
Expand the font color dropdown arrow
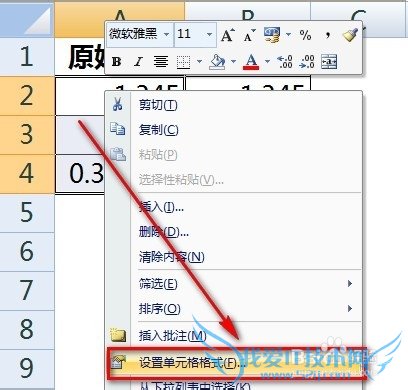267,62
